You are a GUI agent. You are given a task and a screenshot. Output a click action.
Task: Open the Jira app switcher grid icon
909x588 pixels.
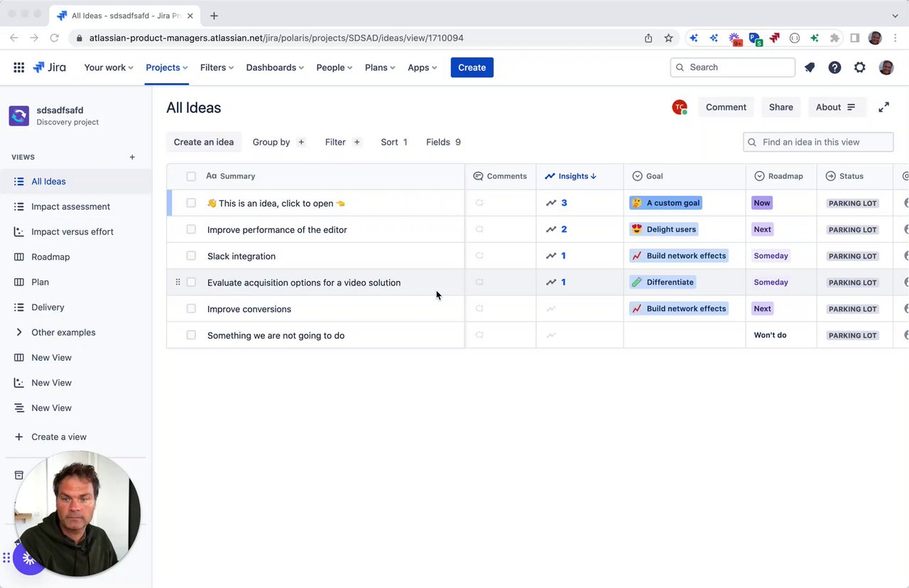pyautogui.click(x=19, y=67)
